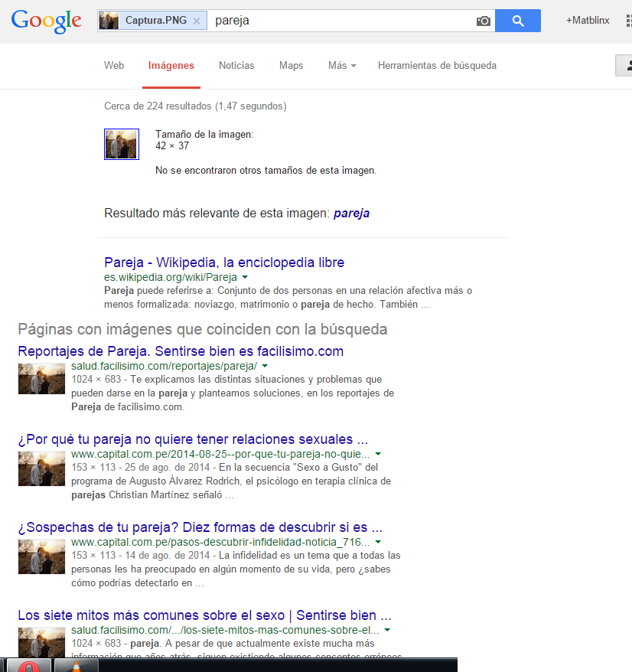This screenshot has width=632, height=672.
Task: Expand arrow next to salud.facilisimo.com/reportajes/pareja/
Action: [265, 366]
